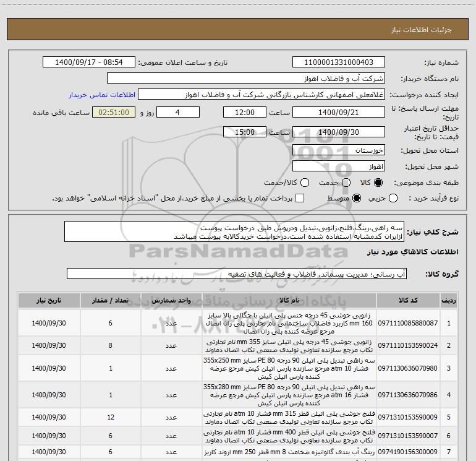Select the کالا radio button
This screenshot has height=461, width=476.
378,183
